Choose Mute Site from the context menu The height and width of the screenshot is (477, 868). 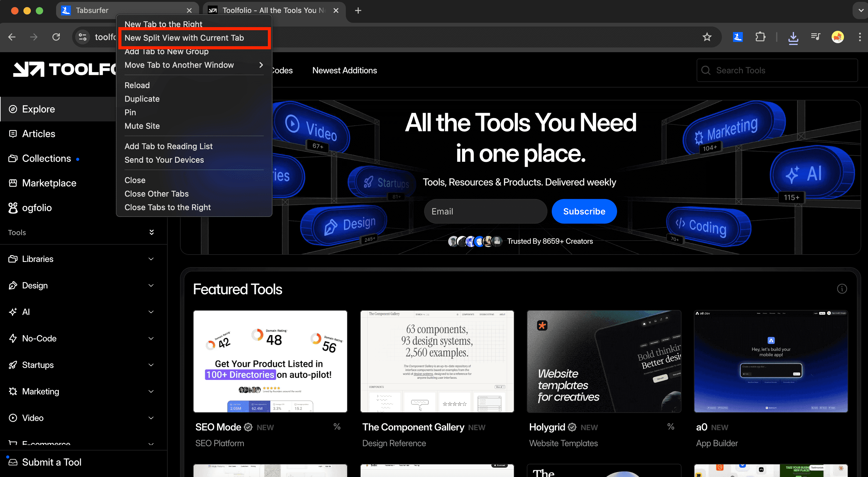(194, 126)
